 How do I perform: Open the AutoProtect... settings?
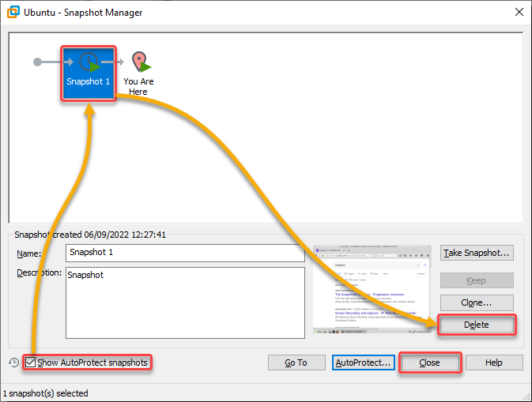click(364, 363)
